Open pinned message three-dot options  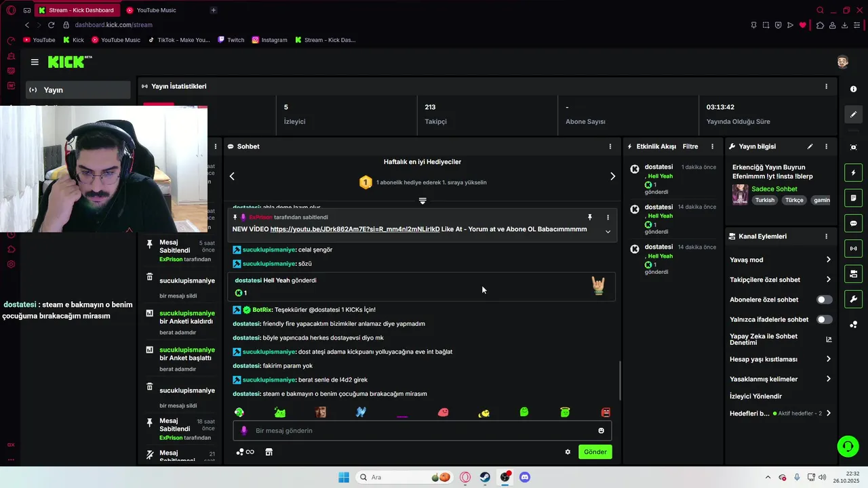pos(608,218)
